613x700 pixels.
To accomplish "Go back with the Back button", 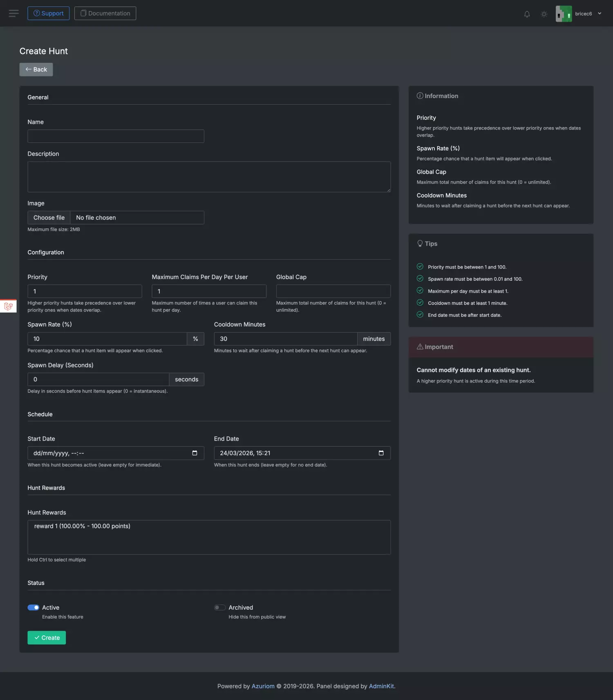I will [x=36, y=69].
